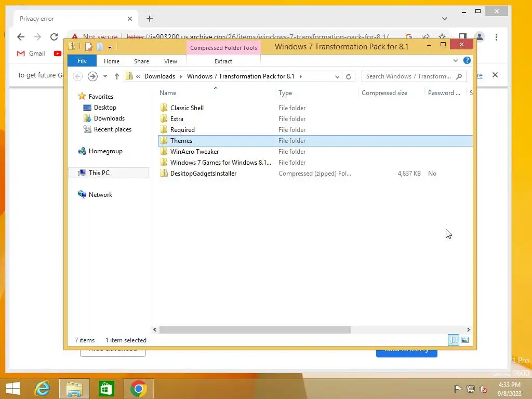The image size is (532, 399).
Task: Click the Explorer Forward navigation arrow
Action: 92,76
